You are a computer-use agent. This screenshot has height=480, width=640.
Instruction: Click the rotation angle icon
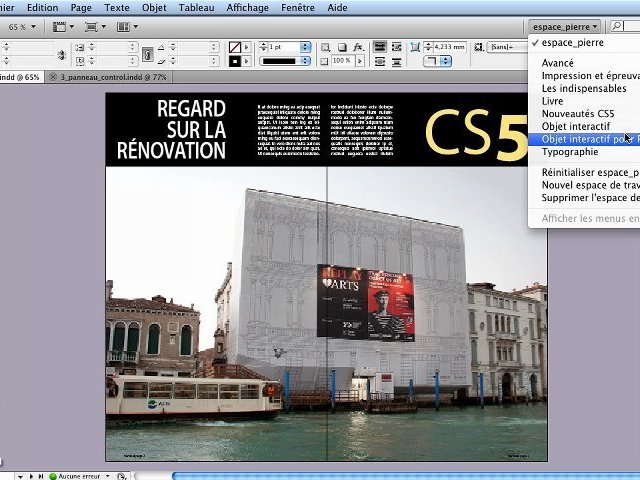coord(162,47)
